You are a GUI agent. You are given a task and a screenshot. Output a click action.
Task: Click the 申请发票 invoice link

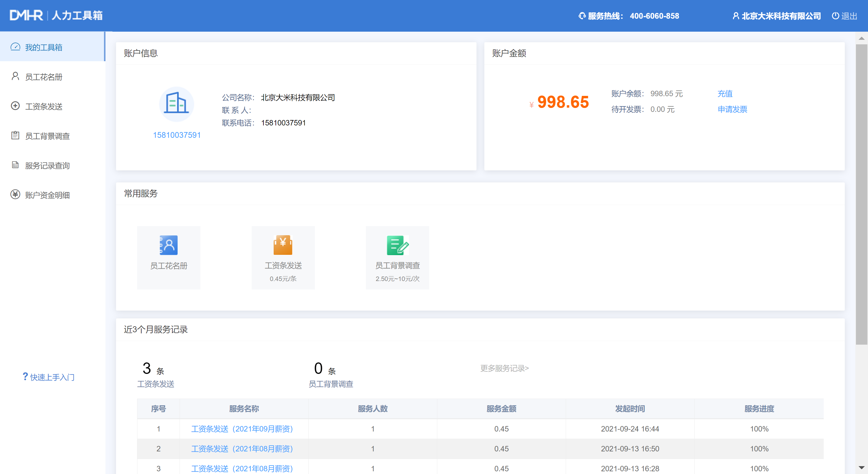tap(732, 109)
